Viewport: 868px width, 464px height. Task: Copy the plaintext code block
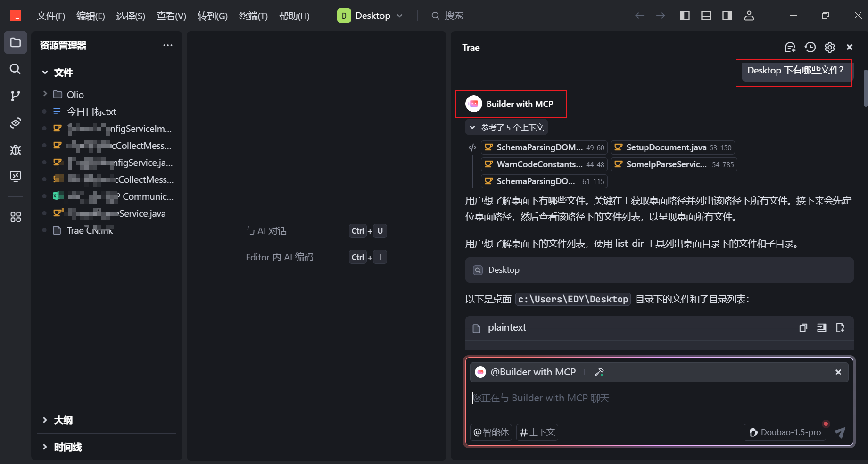coord(803,327)
